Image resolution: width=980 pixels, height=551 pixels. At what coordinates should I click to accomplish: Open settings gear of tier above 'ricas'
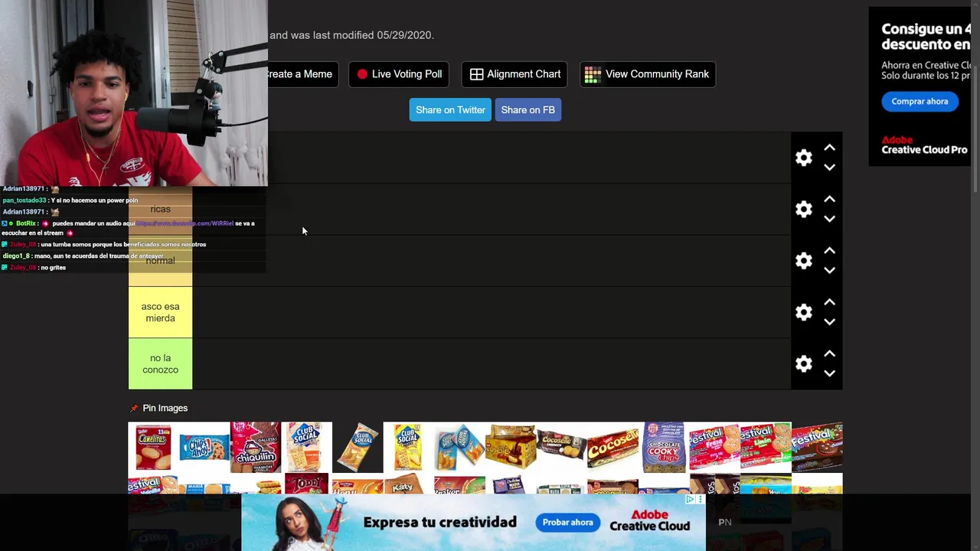(803, 158)
